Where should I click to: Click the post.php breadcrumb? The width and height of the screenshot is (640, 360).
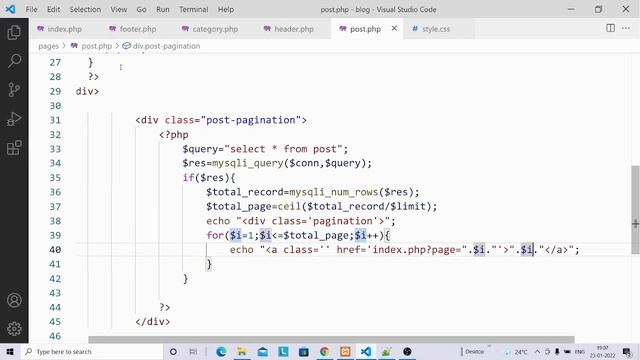[x=96, y=46]
